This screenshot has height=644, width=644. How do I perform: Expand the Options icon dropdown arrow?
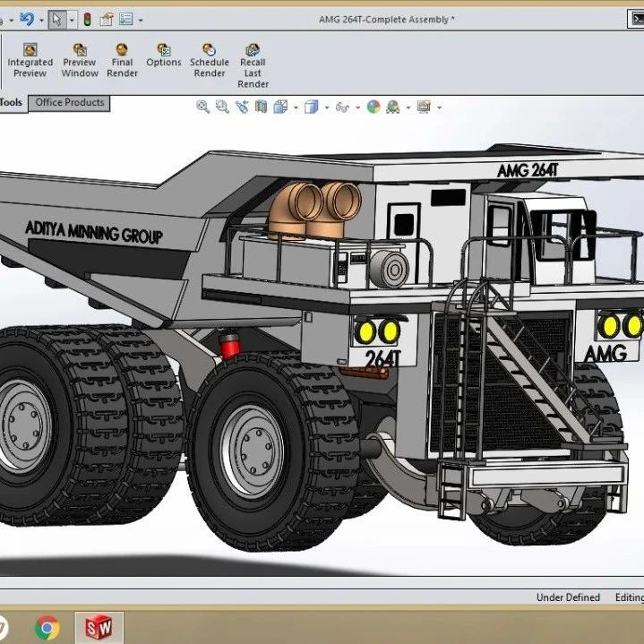(141, 20)
